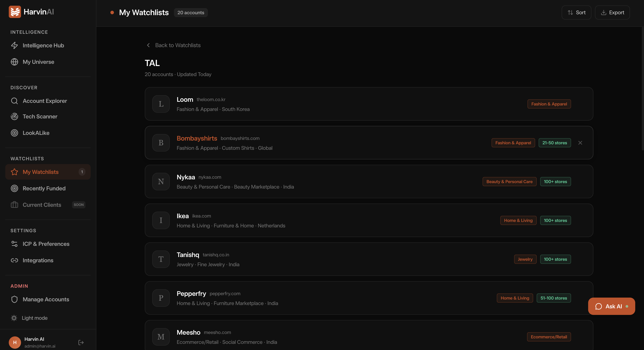This screenshot has width=644, height=350.
Task: Open the Sort options button
Action: click(x=577, y=12)
